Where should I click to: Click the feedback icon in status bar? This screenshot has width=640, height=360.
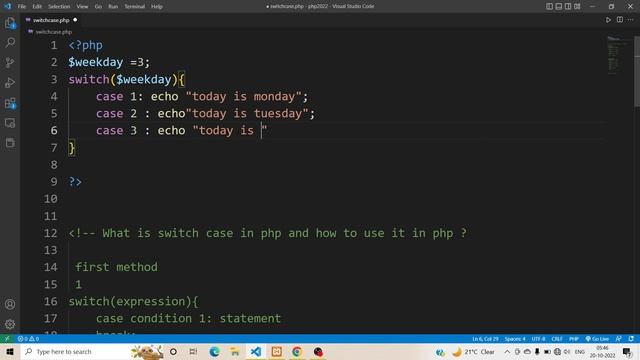point(619,339)
